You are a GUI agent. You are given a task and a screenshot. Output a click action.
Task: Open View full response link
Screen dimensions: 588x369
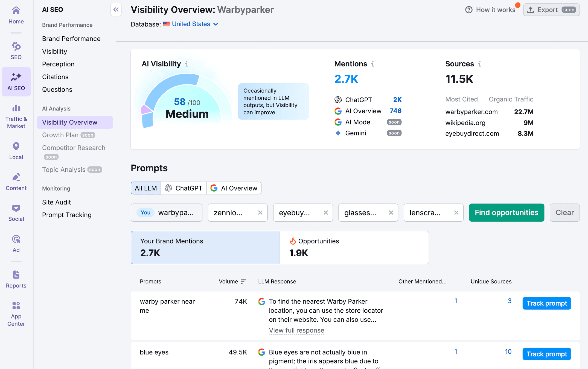pyautogui.click(x=296, y=330)
